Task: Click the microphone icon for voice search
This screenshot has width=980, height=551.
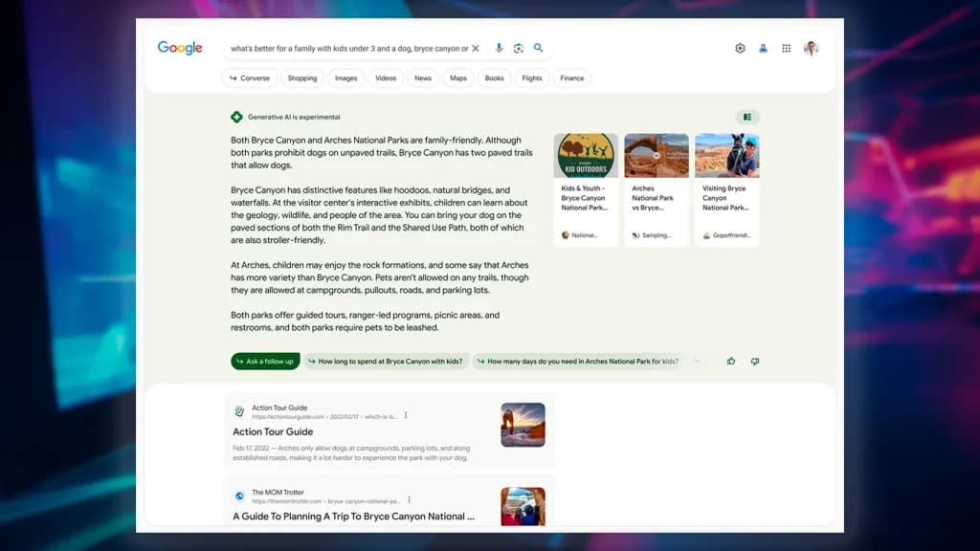Action: pyautogui.click(x=498, y=47)
